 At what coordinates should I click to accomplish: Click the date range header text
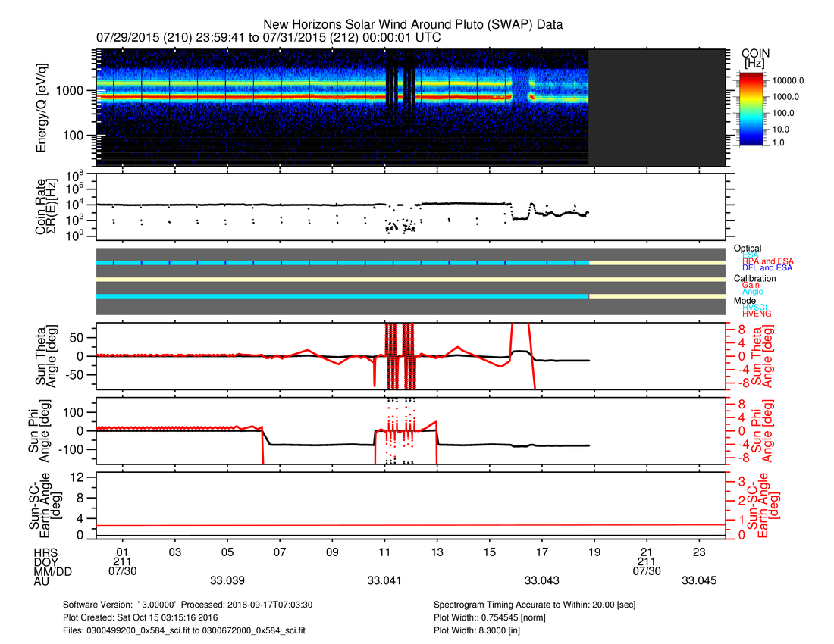(269, 37)
